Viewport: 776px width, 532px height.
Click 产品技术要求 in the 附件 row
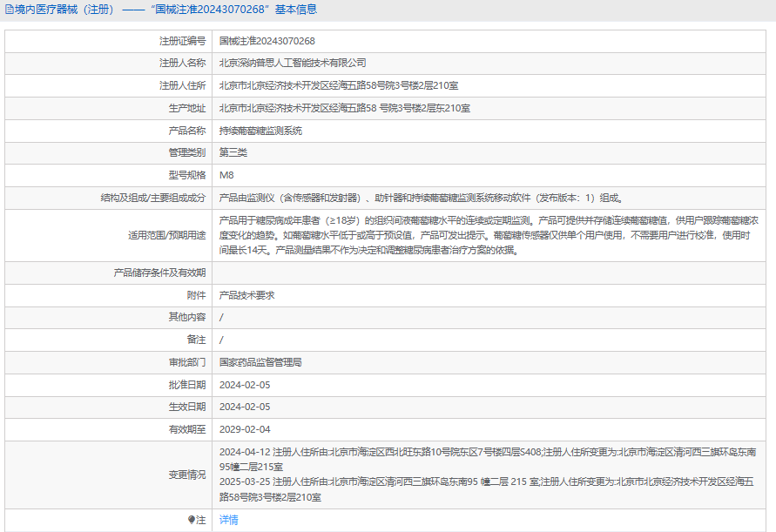click(246, 295)
